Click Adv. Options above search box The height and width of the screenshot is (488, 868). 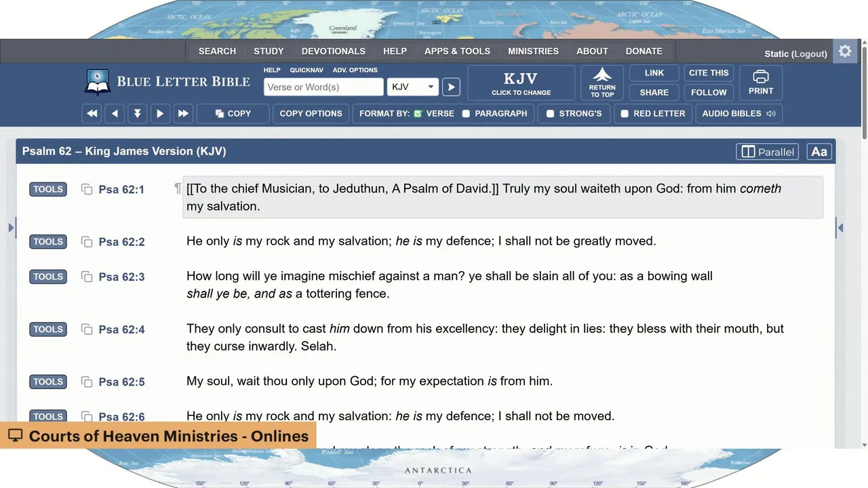[355, 70]
